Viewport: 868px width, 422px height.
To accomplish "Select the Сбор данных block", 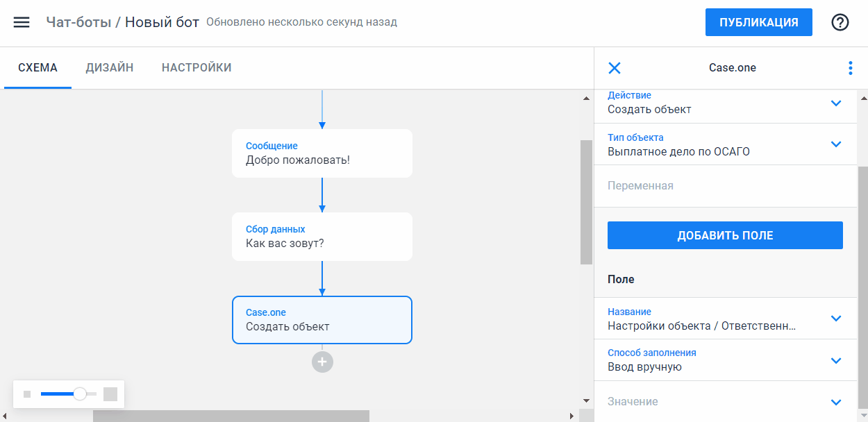I will pyautogui.click(x=322, y=237).
